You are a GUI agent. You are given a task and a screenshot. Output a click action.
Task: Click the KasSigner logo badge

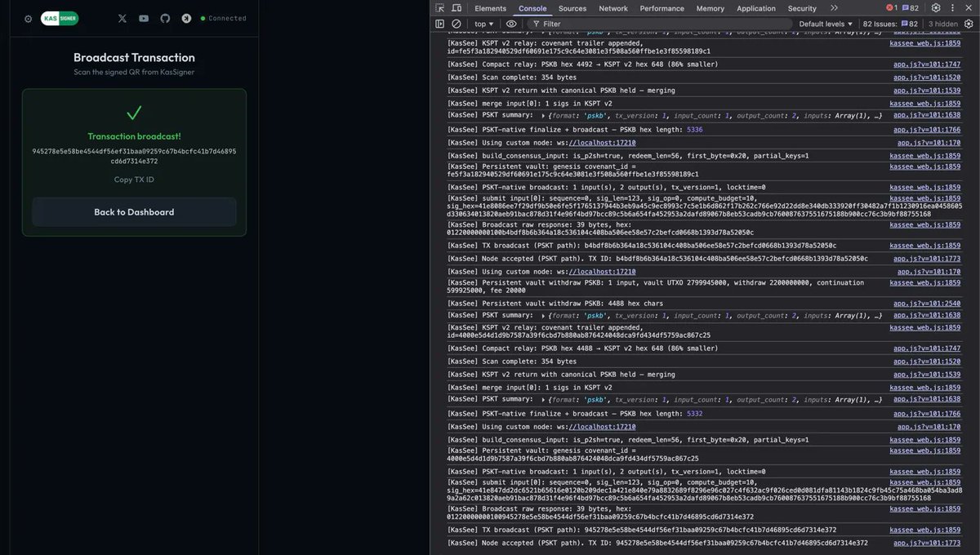[60, 18]
